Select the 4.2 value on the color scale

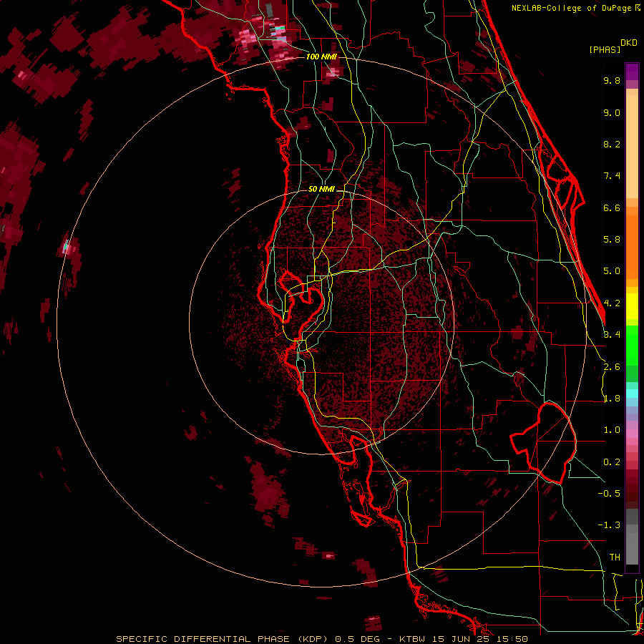pyautogui.click(x=612, y=303)
